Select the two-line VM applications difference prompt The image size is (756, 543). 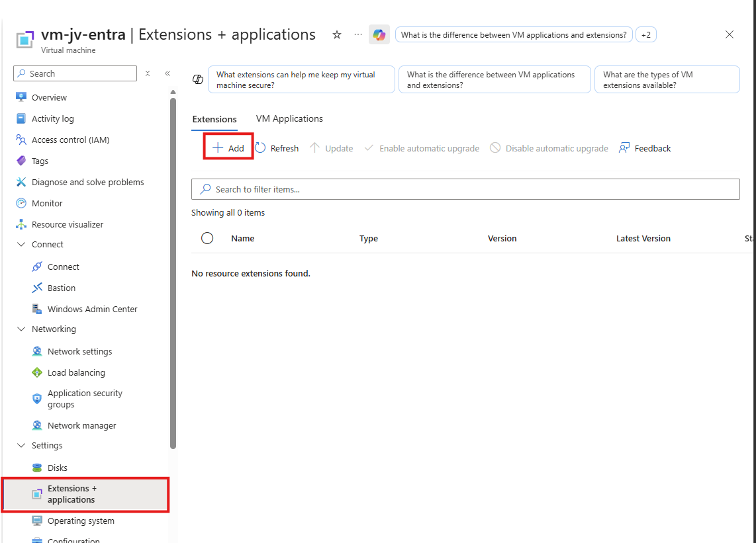495,79
